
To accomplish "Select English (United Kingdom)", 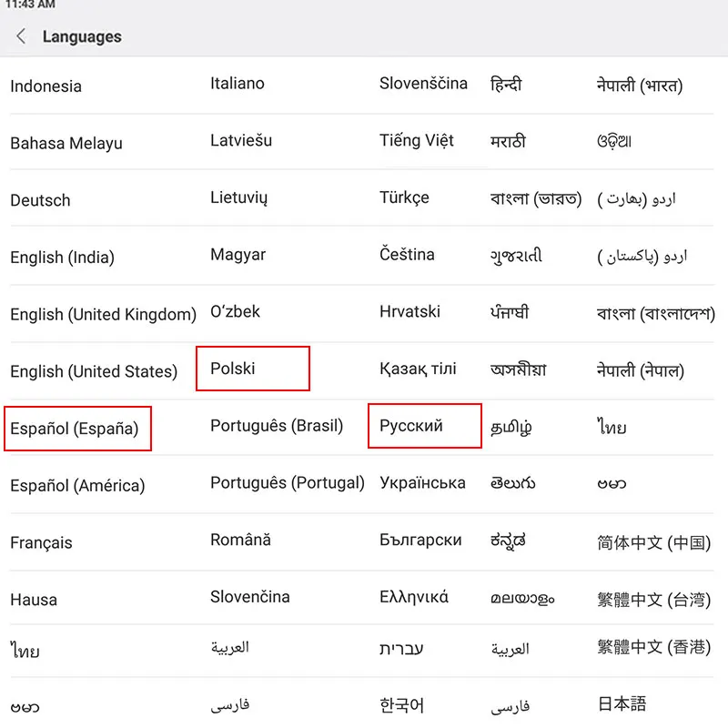I will [104, 314].
